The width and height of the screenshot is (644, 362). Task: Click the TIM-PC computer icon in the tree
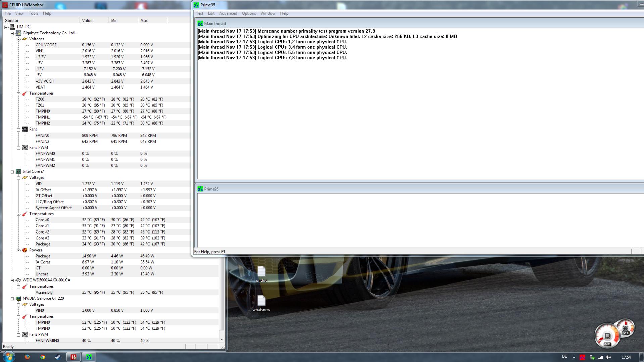[12, 27]
